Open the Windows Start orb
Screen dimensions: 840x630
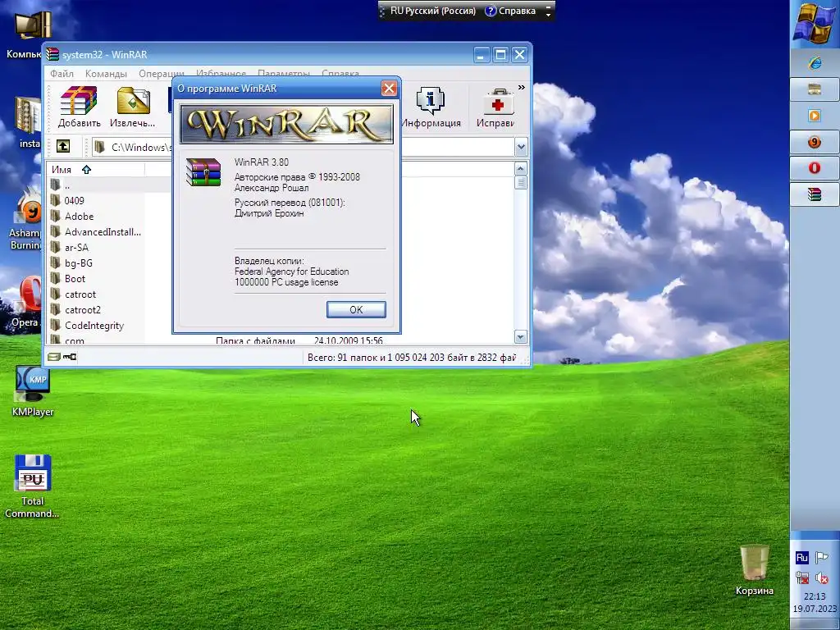point(815,24)
